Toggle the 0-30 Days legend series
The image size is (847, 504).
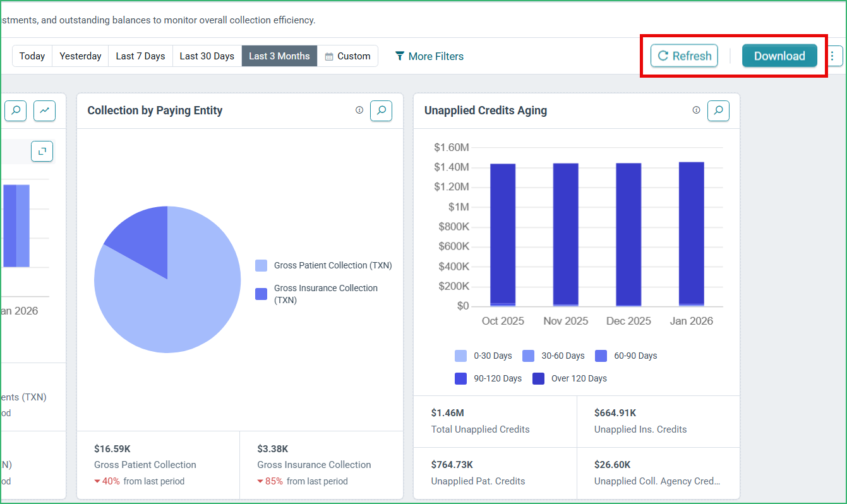pyautogui.click(x=483, y=356)
